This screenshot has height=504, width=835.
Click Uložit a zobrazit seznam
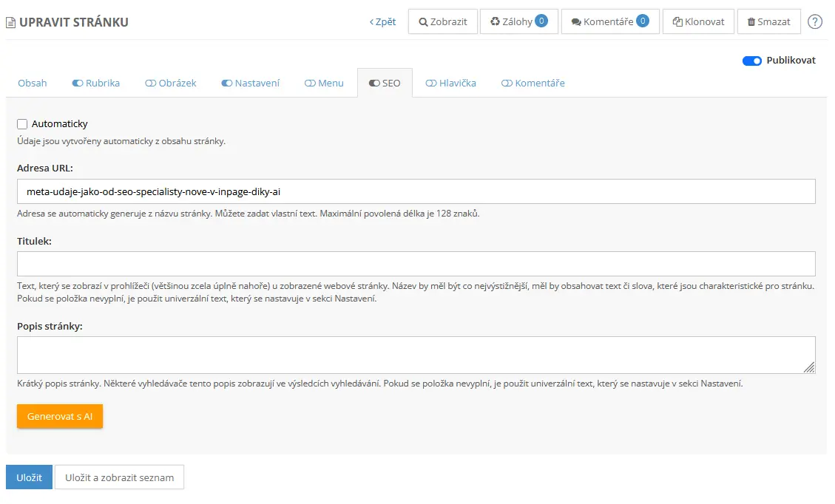119,477
